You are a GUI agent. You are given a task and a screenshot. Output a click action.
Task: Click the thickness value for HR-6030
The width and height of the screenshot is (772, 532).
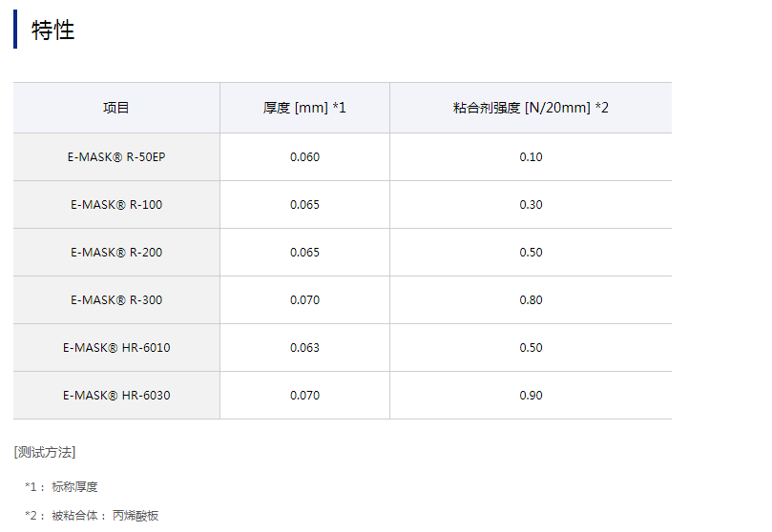(x=304, y=395)
